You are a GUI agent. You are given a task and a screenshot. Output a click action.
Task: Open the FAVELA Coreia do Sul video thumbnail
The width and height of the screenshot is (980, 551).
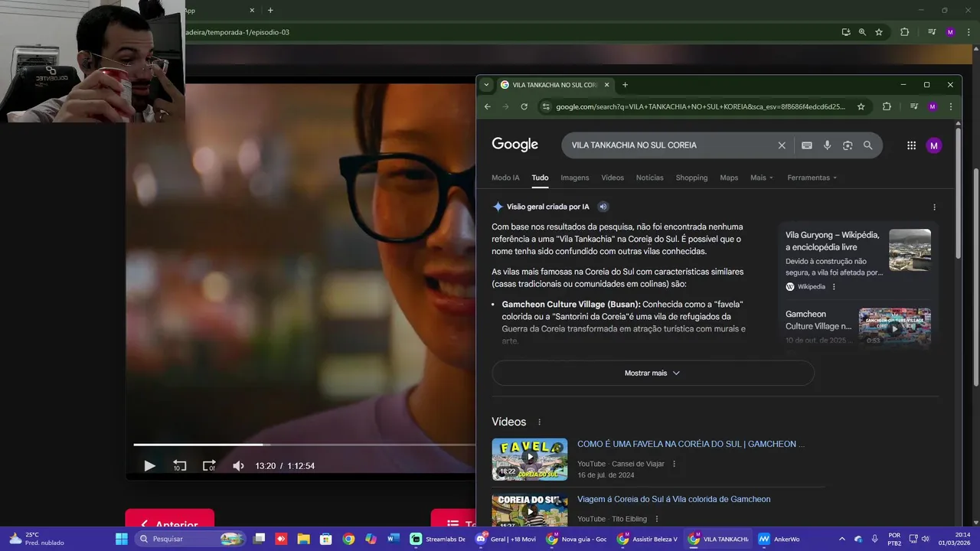click(x=530, y=459)
